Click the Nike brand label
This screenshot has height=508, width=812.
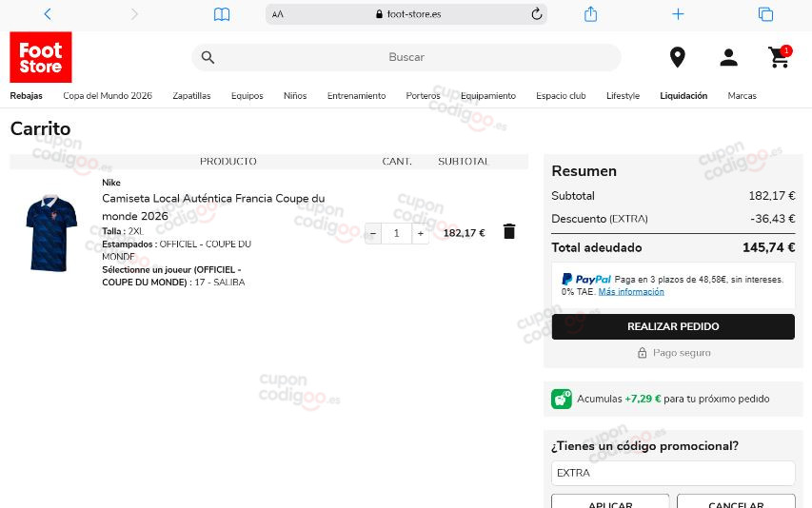pyautogui.click(x=111, y=183)
